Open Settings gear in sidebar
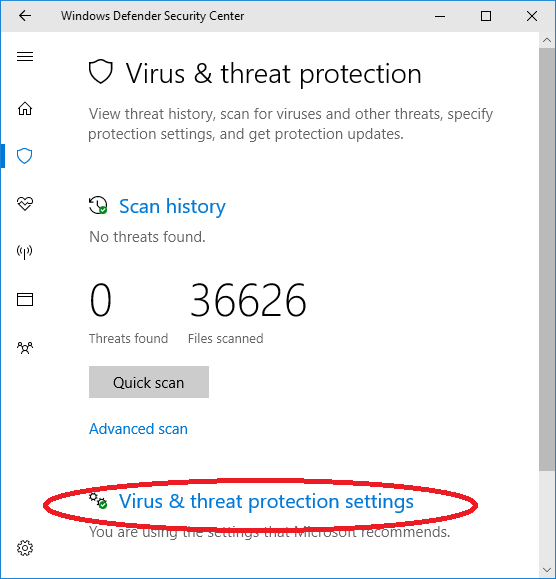Image resolution: width=556 pixels, height=579 pixels. (x=25, y=548)
